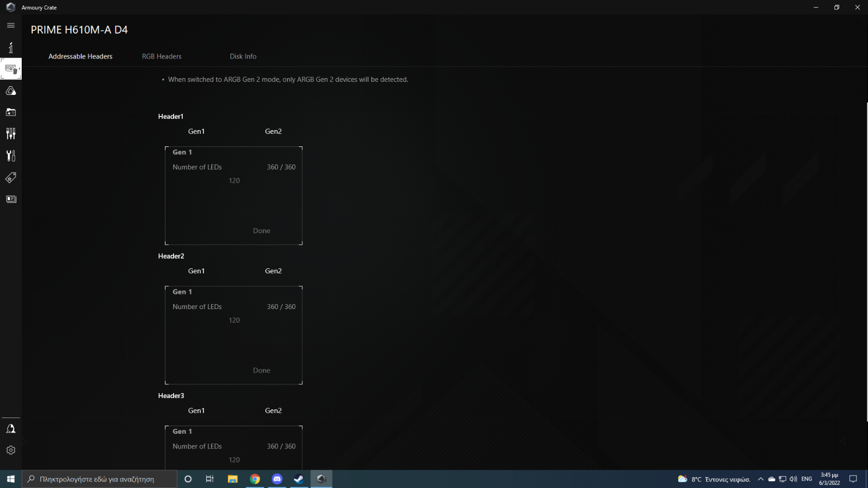868x488 pixels.
Task: Open the Action Center notifications icon
Action: pos(853,479)
